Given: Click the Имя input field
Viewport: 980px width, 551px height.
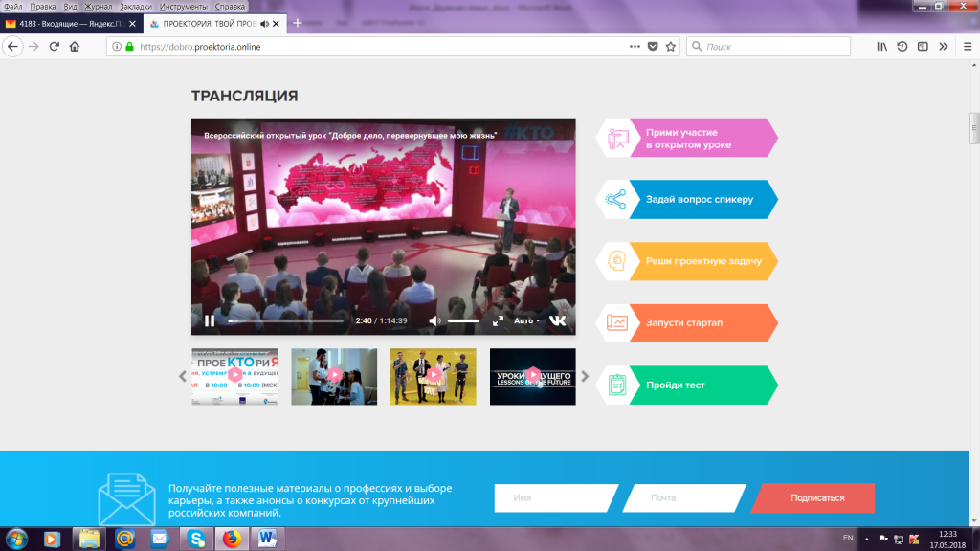Looking at the screenshot, I should (554, 497).
